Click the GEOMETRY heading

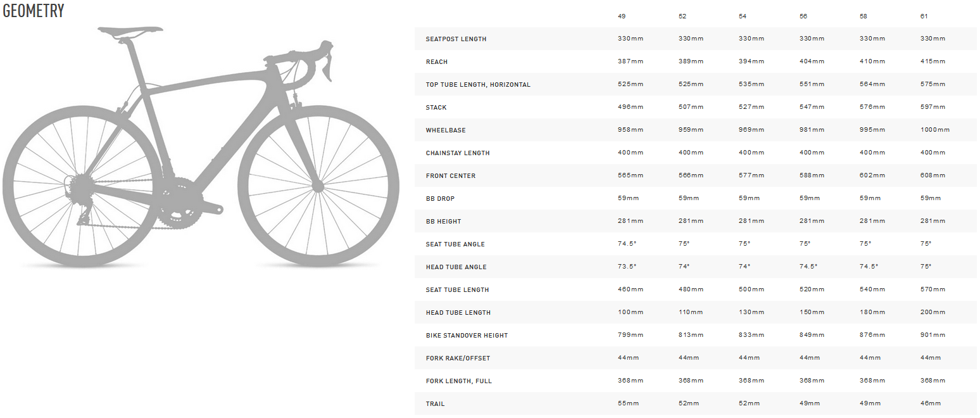34,11
